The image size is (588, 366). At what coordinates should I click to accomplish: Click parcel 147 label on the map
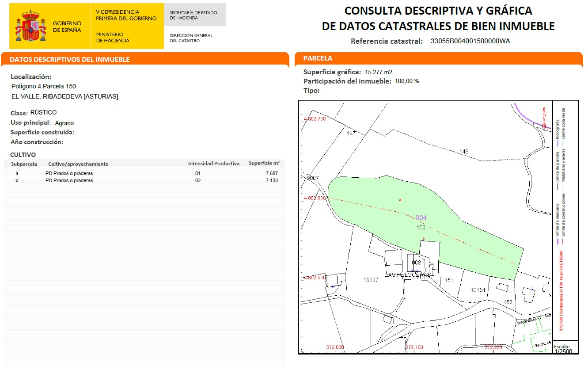tap(351, 133)
